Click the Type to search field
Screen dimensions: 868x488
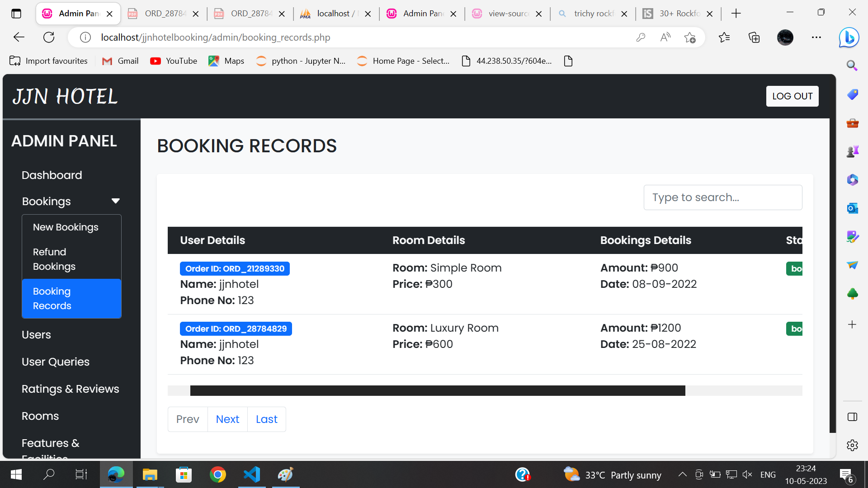tap(722, 197)
